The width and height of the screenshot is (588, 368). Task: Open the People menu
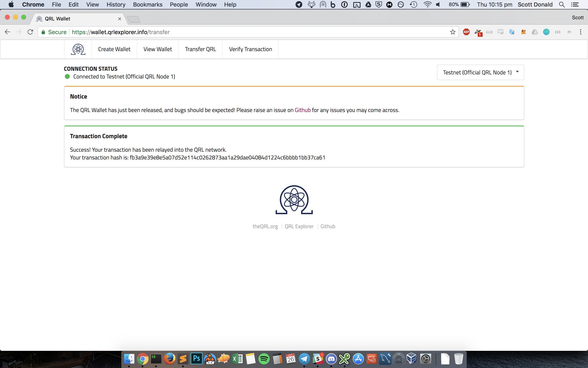[179, 4]
